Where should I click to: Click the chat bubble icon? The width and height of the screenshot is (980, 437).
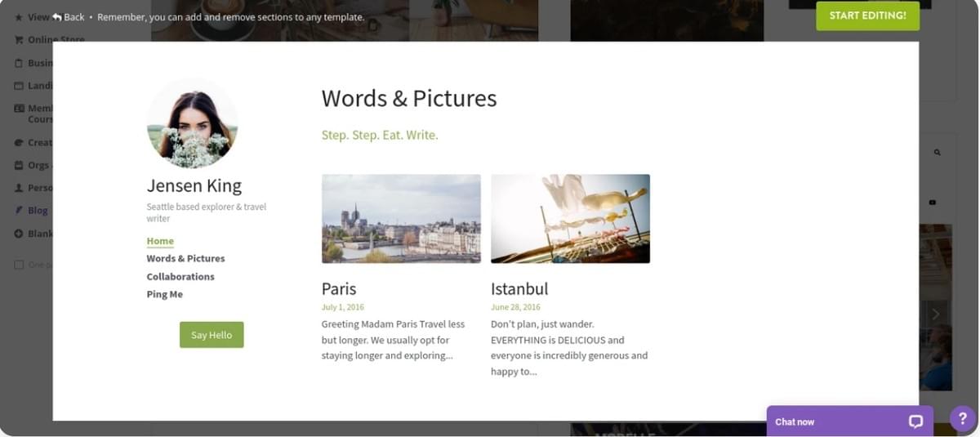(x=915, y=421)
